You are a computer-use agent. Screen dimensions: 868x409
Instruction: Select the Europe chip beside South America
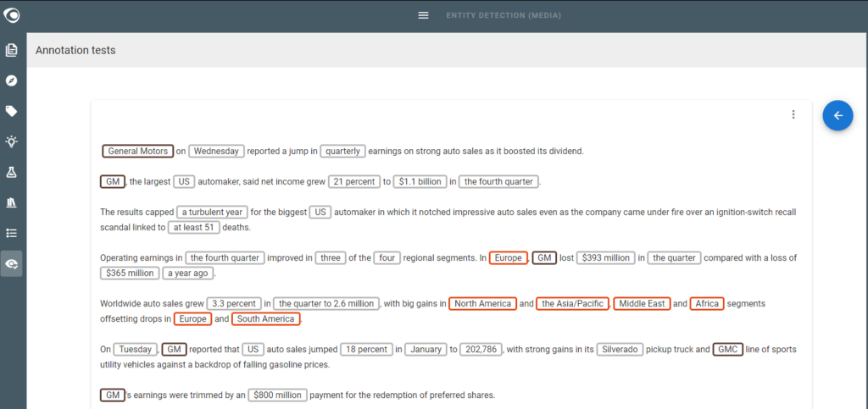point(192,319)
